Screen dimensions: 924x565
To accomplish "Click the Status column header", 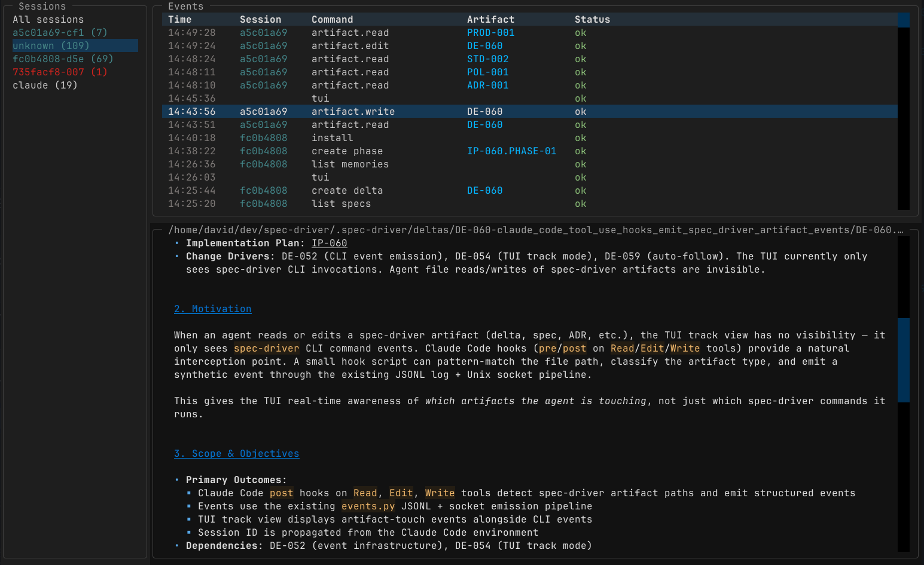I will tap(592, 20).
